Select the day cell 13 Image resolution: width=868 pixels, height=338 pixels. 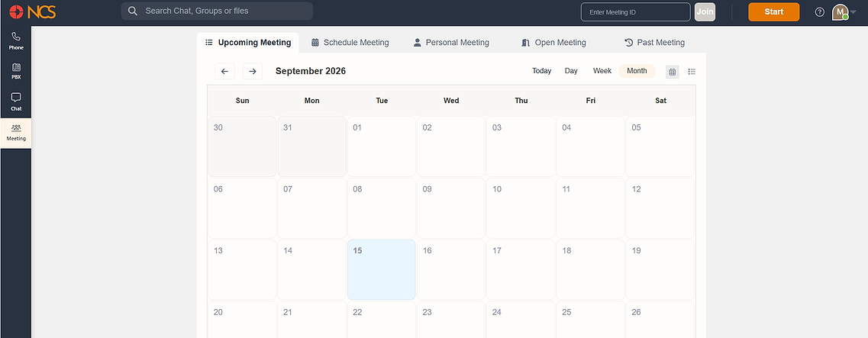[242, 269]
